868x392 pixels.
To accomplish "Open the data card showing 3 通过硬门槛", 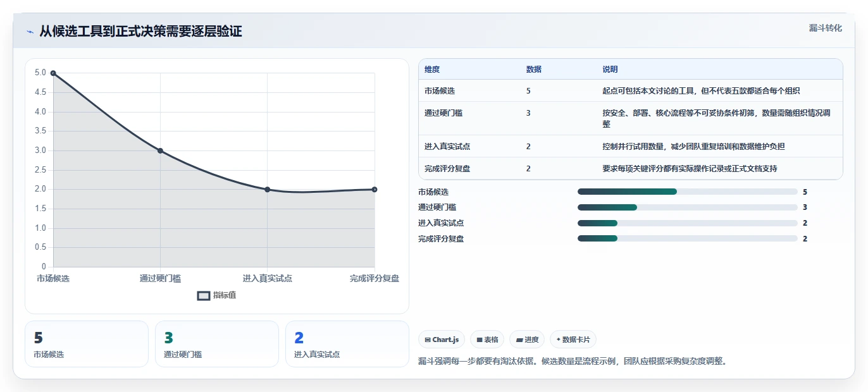I will point(217,344).
